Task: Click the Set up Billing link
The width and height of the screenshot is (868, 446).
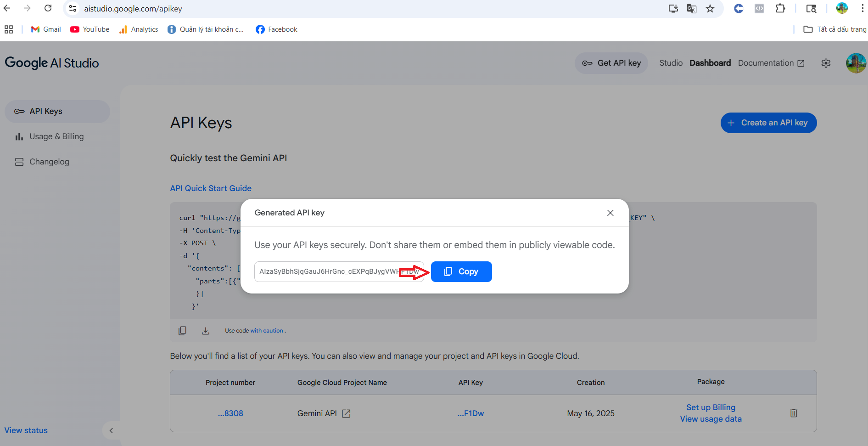Action: (x=711, y=407)
